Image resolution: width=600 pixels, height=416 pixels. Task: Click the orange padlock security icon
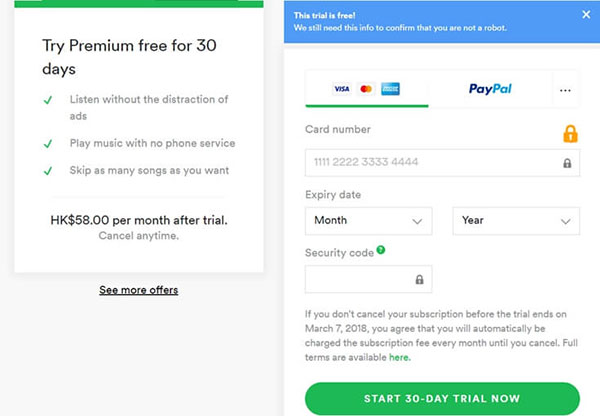coord(570,134)
